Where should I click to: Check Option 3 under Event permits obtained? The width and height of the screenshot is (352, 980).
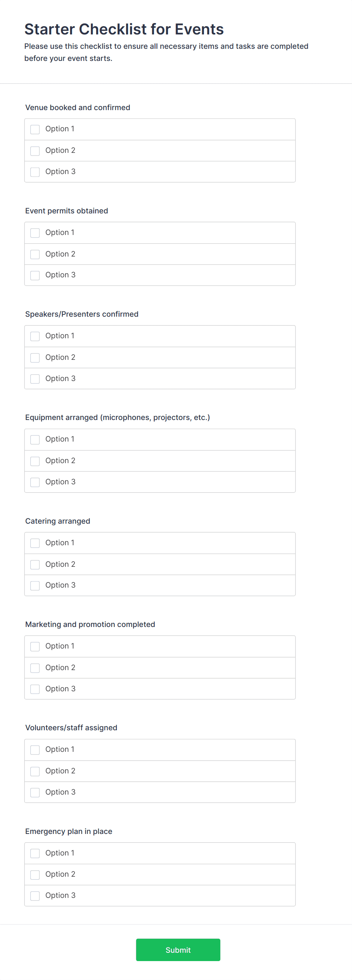tap(35, 275)
